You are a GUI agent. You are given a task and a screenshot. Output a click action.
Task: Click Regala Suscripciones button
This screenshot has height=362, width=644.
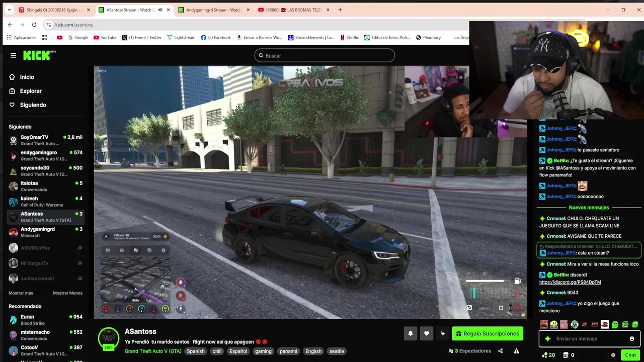click(488, 333)
